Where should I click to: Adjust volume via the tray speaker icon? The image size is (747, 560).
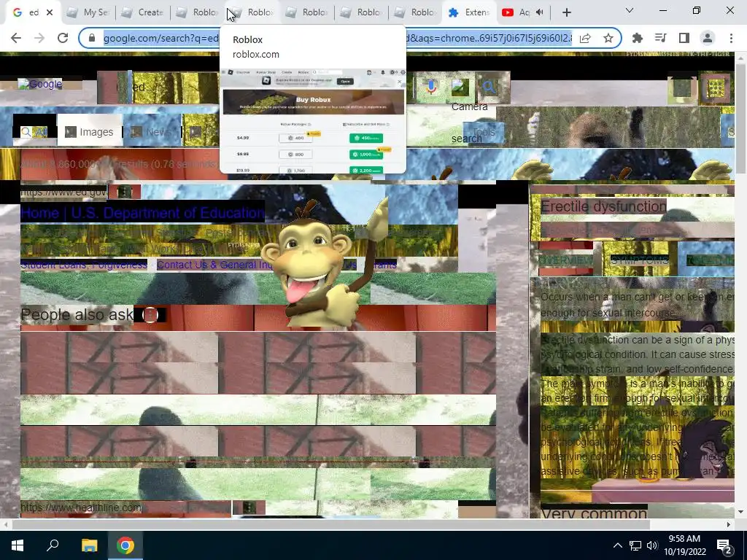pos(652,545)
